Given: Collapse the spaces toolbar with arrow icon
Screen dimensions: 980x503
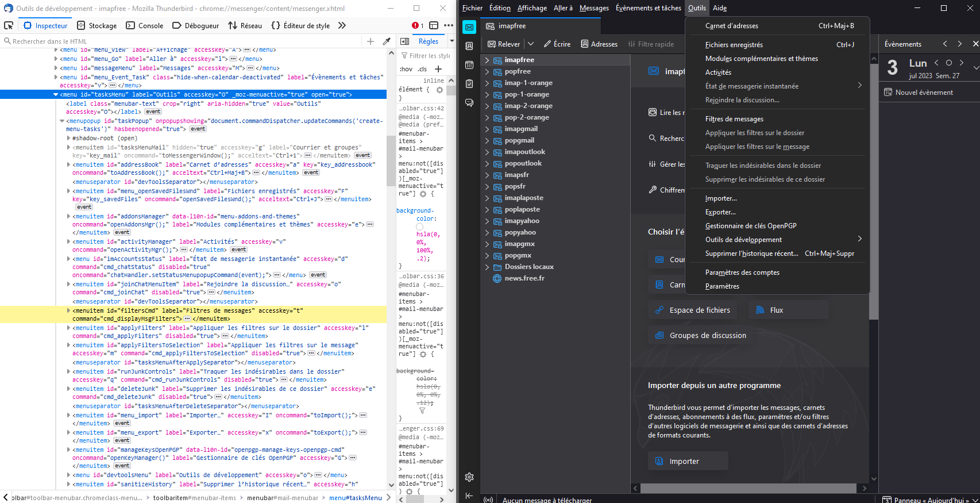Looking at the screenshot, I should [x=469, y=496].
